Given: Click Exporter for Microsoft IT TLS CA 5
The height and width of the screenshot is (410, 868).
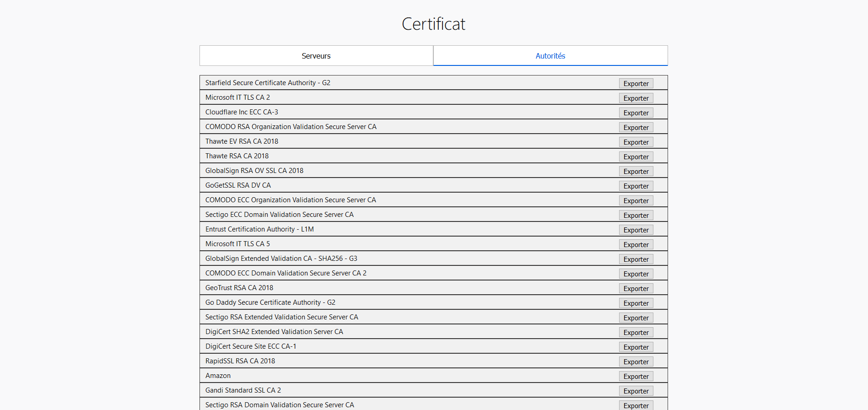Looking at the screenshot, I should point(636,244).
